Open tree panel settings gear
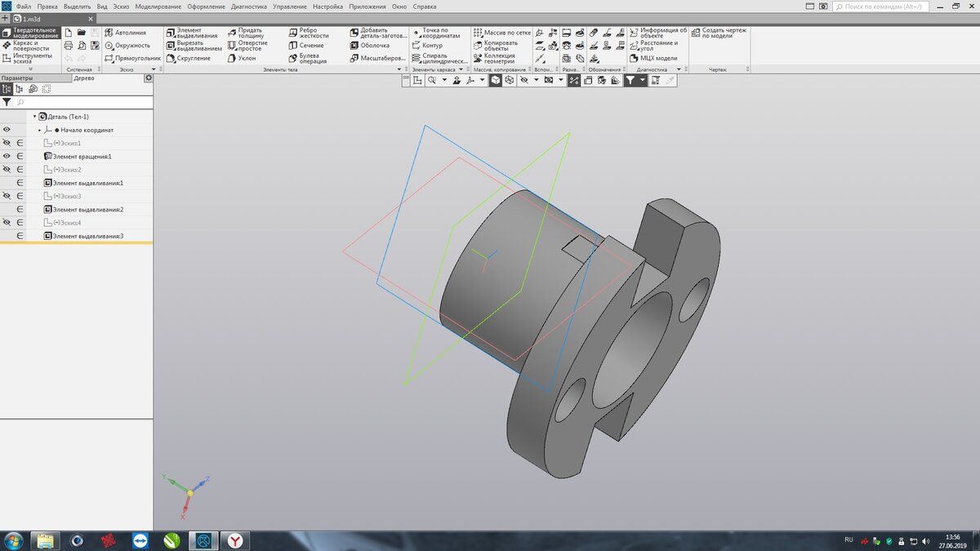The width and height of the screenshot is (980, 551). coord(149,78)
